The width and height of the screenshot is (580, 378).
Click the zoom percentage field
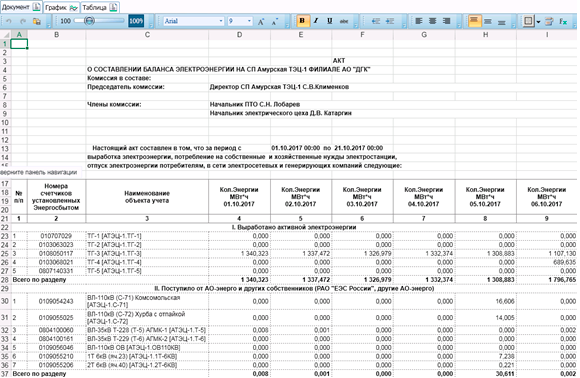pos(136,21)
